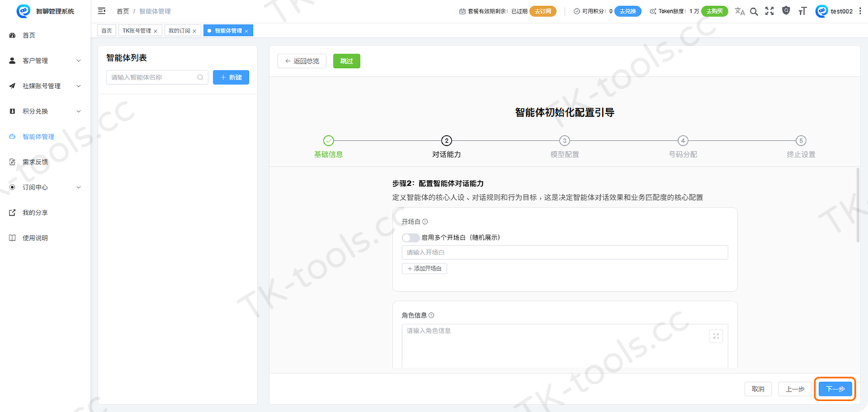Click the 智能体初始化配置引导 title
The width and height of the screenshot is (868, 412).
[565, 113]
